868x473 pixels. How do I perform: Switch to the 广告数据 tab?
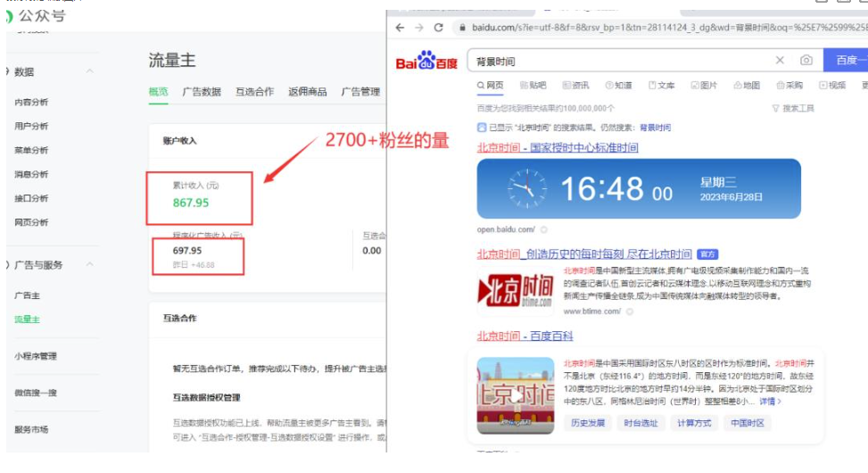pyautogui.click(x=202, y=91)
